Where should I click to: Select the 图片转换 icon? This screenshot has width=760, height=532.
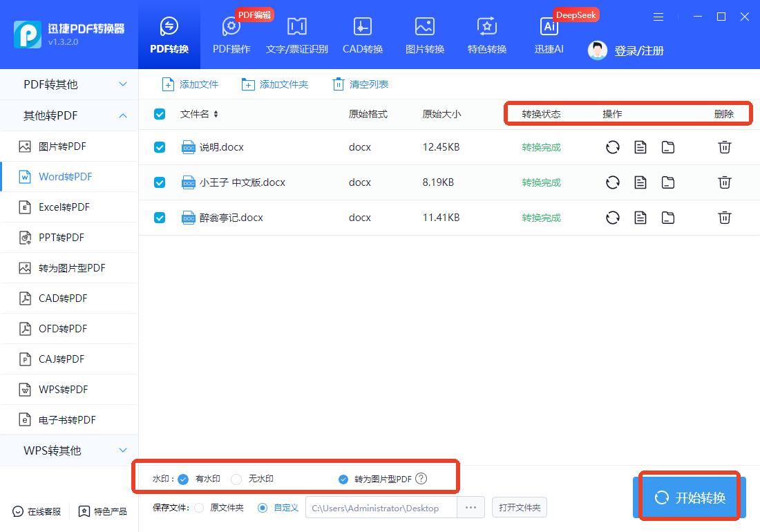click(x=424, y=35)
